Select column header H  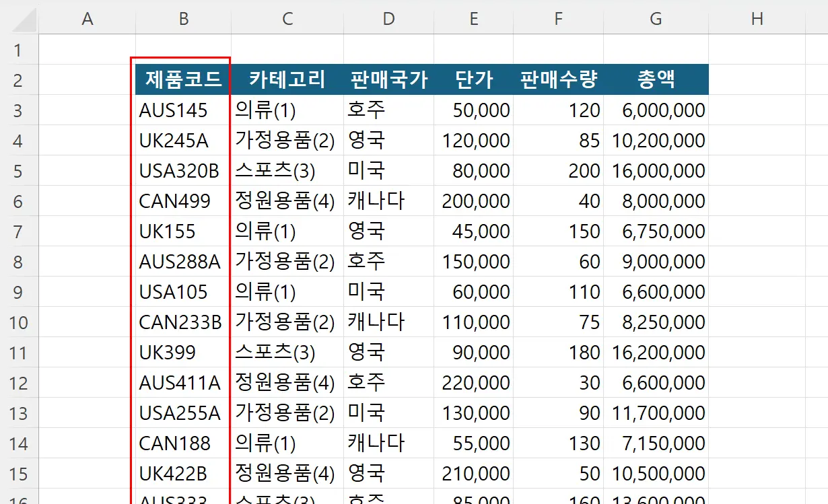[x=757, y=18]
